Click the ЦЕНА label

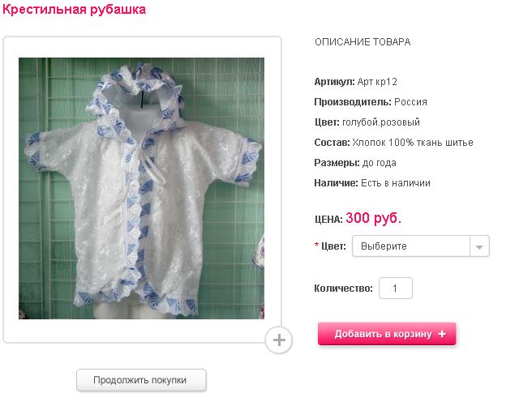coord(328,219)
